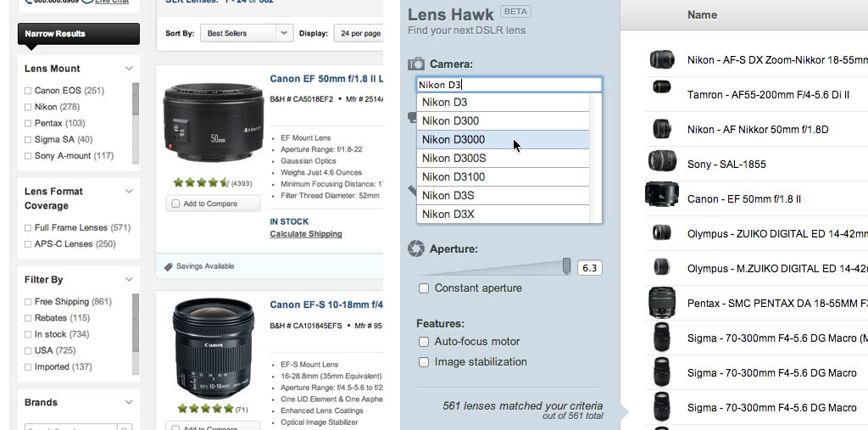868x430 pixels.
Task: Enable the Constant aperture checkbox
Action: tap(424, 288)
